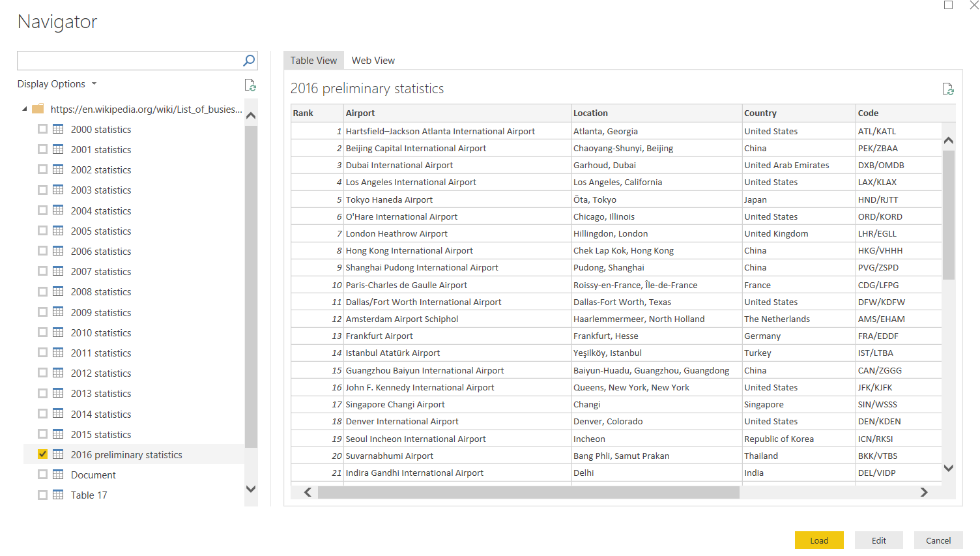Click table icon next to Table 17

[x=58, y=495]
